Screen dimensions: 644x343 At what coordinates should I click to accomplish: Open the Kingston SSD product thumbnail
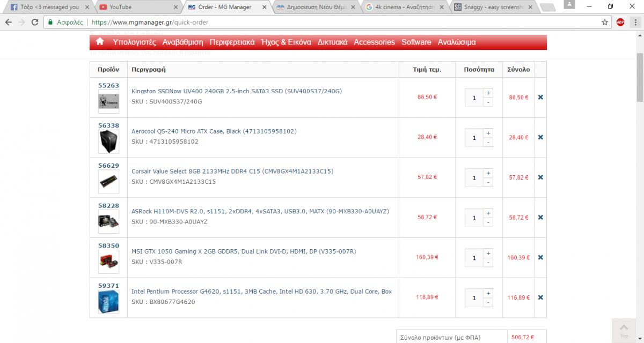(x=108, y=102)
